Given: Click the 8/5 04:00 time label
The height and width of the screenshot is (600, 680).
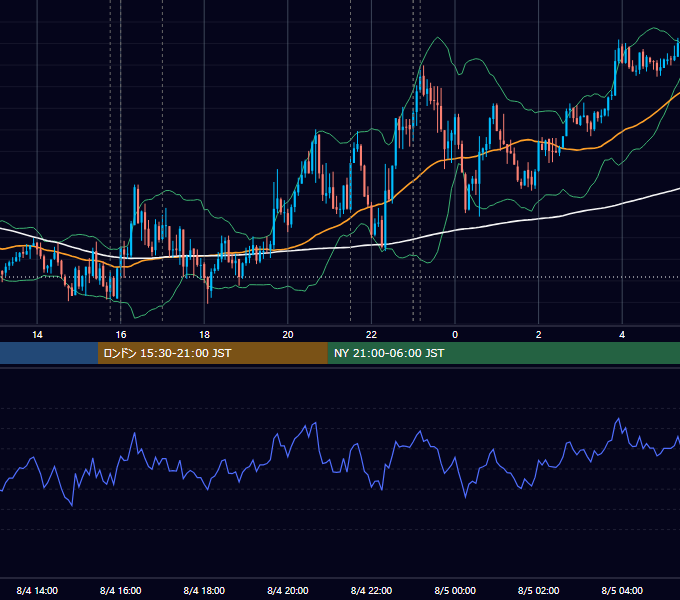Looking at the screenshot, I should pos(622,591).
